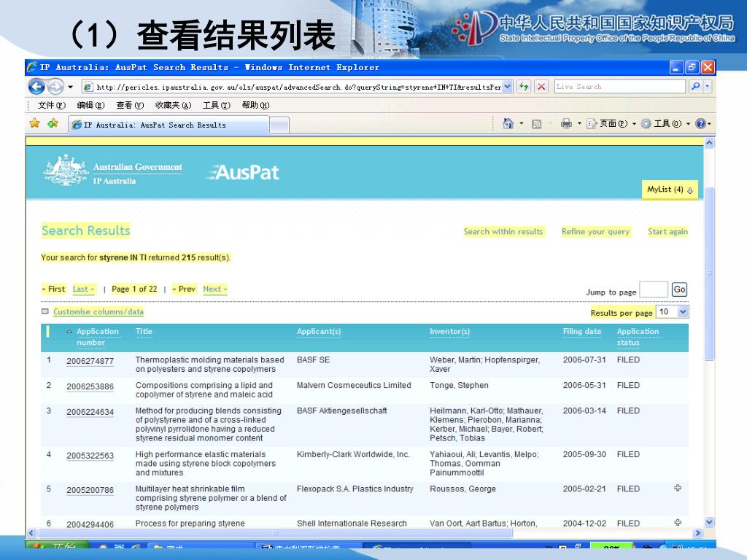747x560 pixels.
Task: Open the Favorites Center star icon
Action: coord(35,124)
